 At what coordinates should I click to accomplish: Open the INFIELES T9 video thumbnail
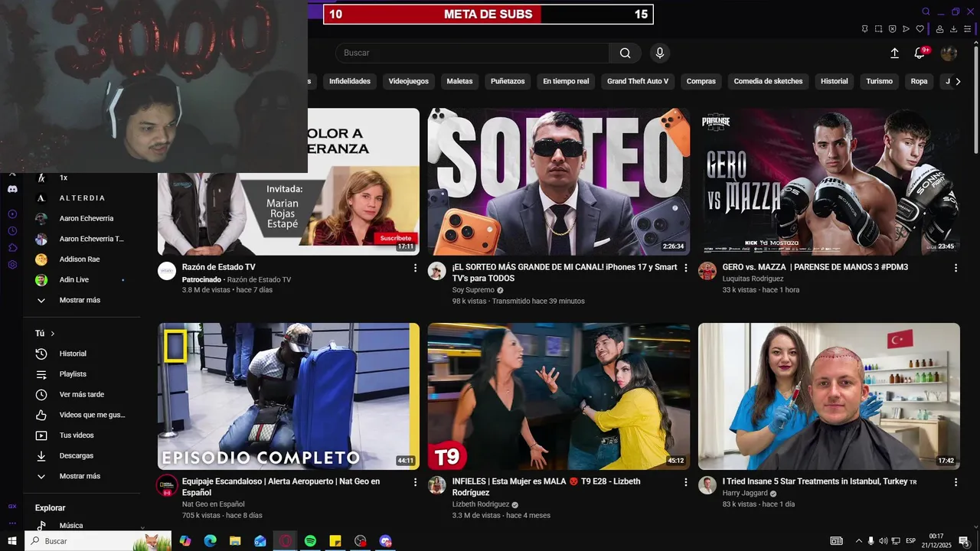coord(559,396)
